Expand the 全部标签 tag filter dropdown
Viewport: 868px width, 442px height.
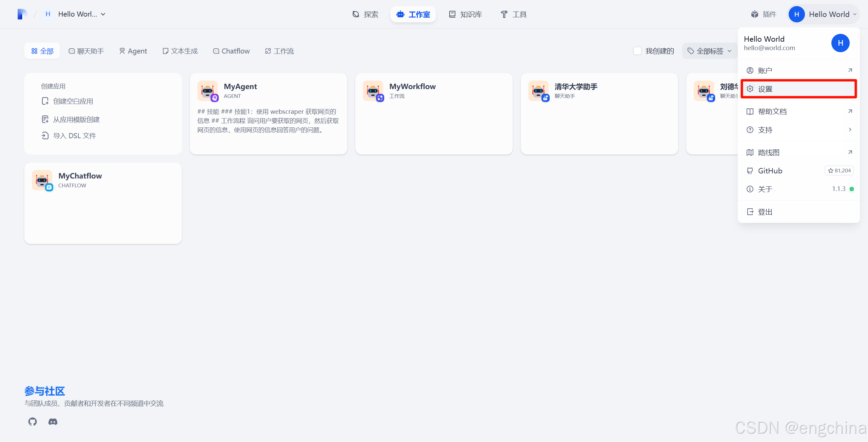[709, 51]
